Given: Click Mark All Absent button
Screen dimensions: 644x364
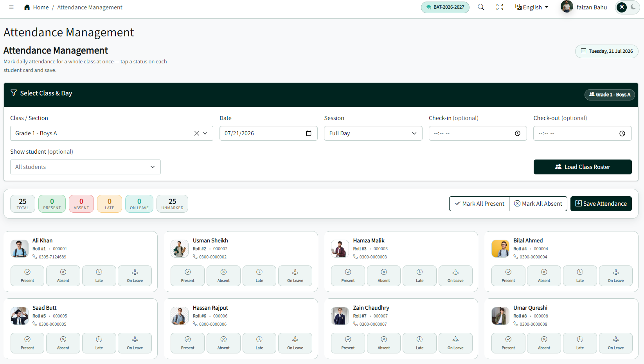Looking at the screenshot, I should [538, 204].
